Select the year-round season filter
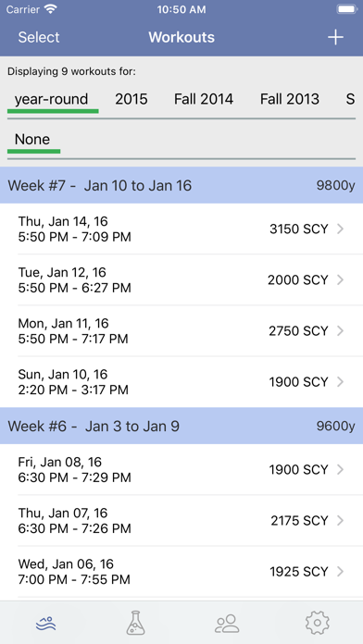Image resolution: width=363 pixels, height=644 pixels. click(52, 99)
